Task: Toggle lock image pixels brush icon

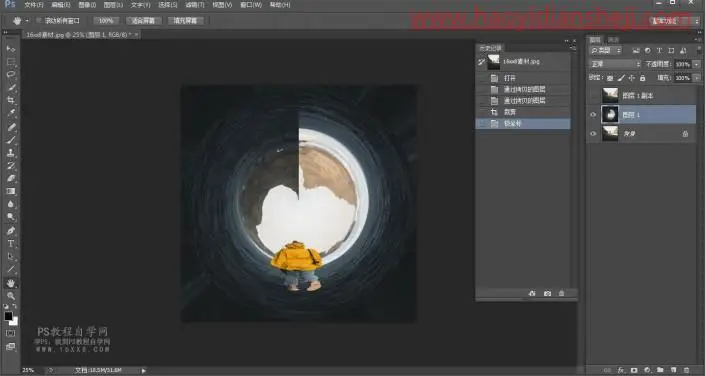Action: tap(621, 78)
